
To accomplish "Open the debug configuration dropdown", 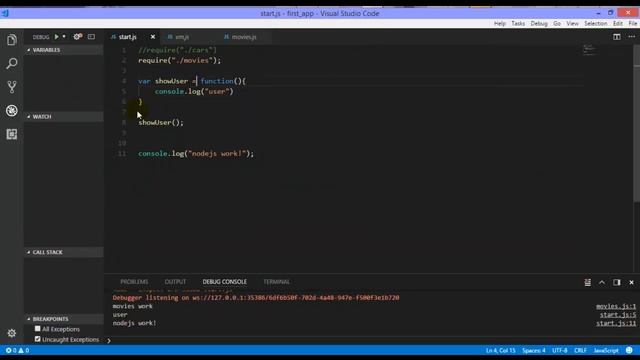I will pos(64,37).
